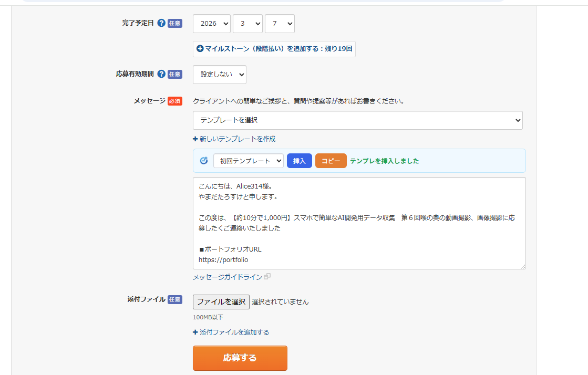Viewport: 588px width, 375px height.
Task: Click the blue 挿入 button
Action: pyautogui.click(x=299, y=161)
